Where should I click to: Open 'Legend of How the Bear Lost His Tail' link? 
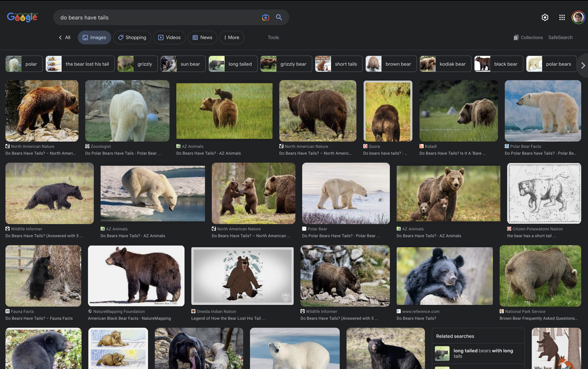coord(228,318)
